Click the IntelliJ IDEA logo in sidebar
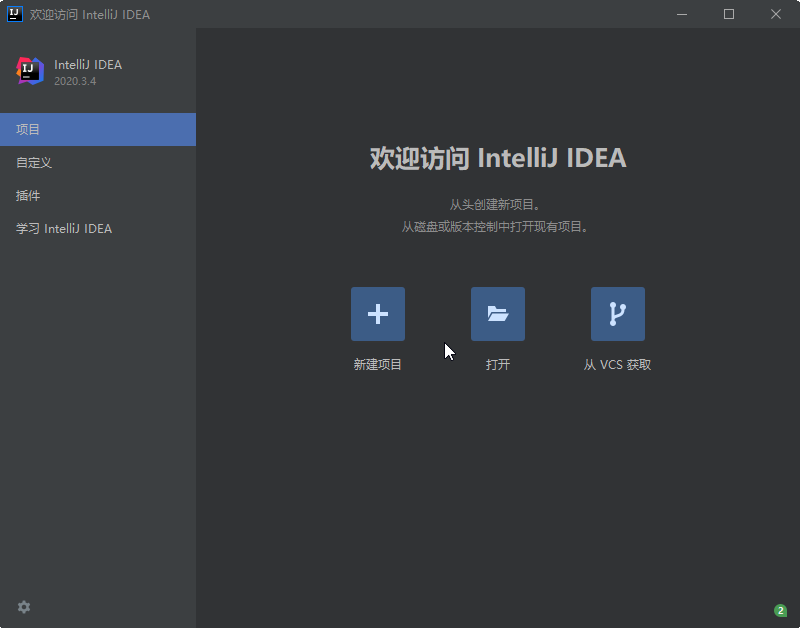Image resolution: width=800 pixels, height=628 pixels. tap(30, 71)
